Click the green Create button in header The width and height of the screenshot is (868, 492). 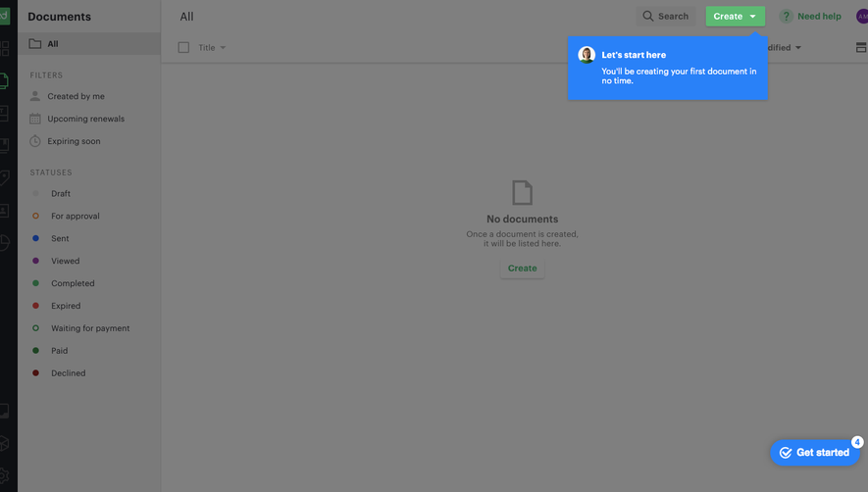pyautogui.click(x=736, y=16)
